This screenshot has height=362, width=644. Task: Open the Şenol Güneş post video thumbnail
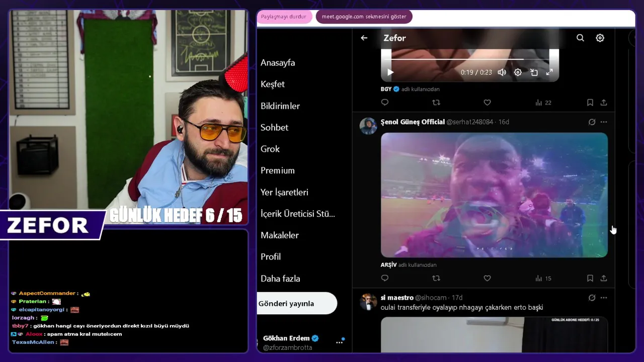(494, 195)
